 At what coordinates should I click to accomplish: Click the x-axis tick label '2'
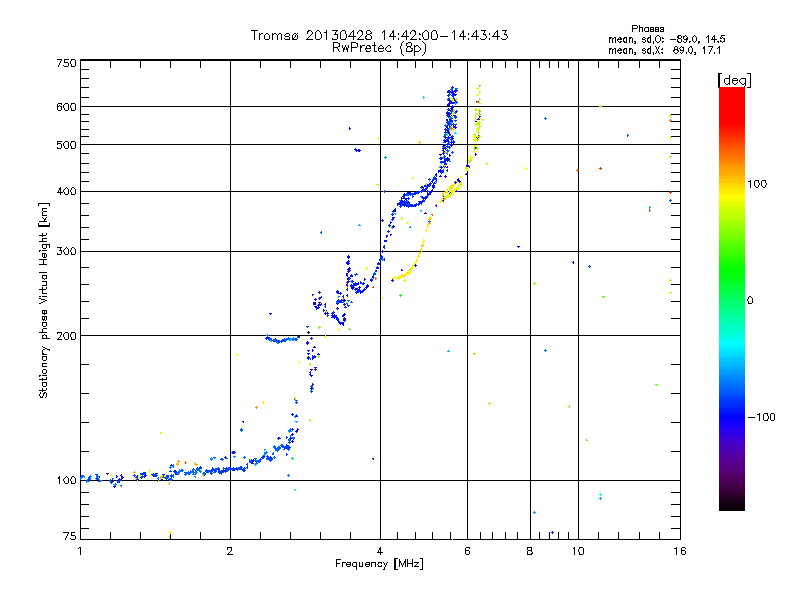pos(230,551)
